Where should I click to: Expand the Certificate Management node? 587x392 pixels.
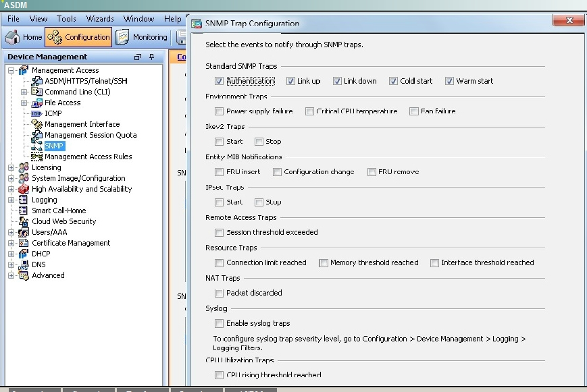pyautogui.click(x=11, y=243)
